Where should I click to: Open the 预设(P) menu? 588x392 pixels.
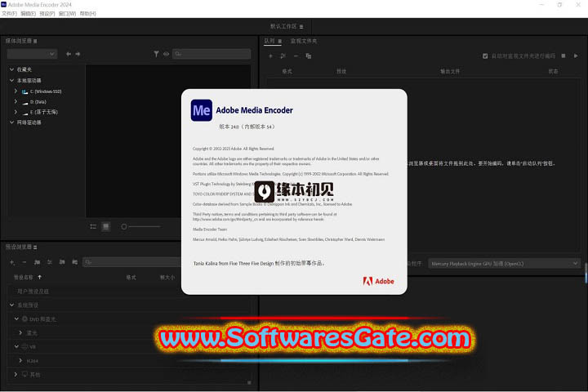point(47,14)
